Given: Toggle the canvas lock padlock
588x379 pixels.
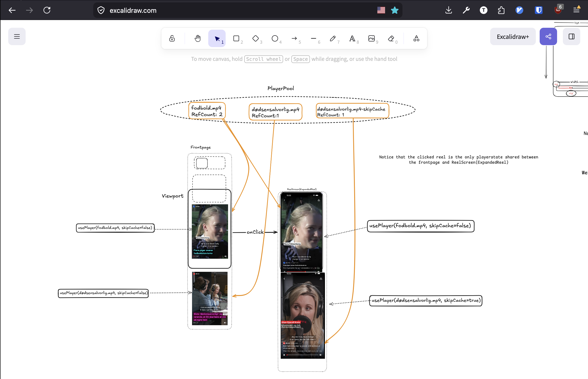Looking at the screenshot, I should point(172,38).
